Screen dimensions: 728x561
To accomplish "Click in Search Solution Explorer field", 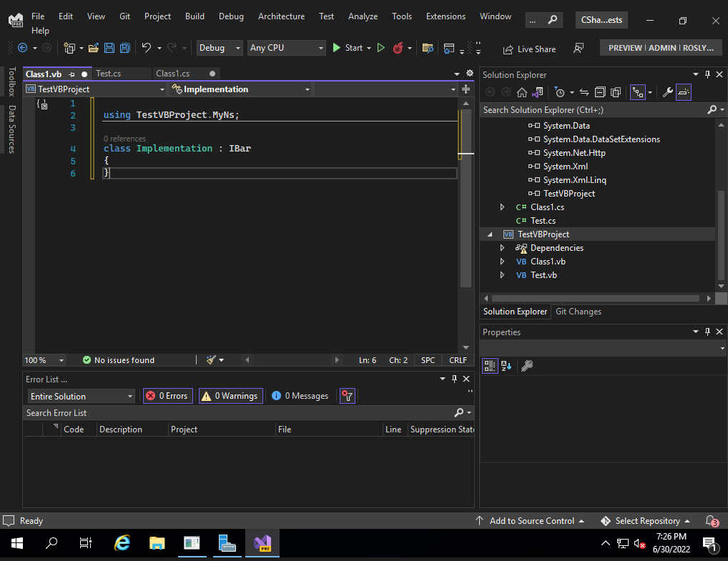I will pyautogui.click(x=594, y=110).
